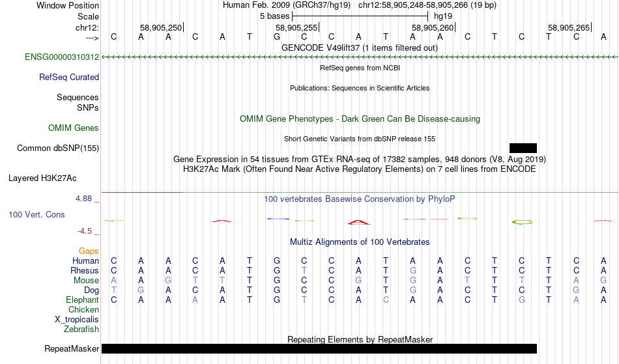The height and width of the screenshot is (364, 619).
Task: Click the long black RepeatMasker element bar
Action: pos(319,348)
